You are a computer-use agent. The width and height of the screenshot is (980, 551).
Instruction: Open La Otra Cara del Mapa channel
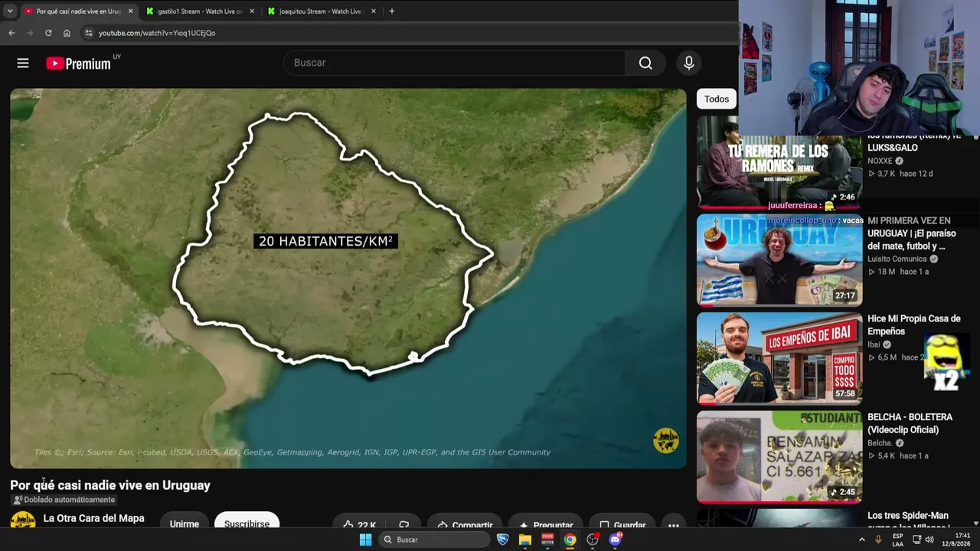[x=93, y=518]
